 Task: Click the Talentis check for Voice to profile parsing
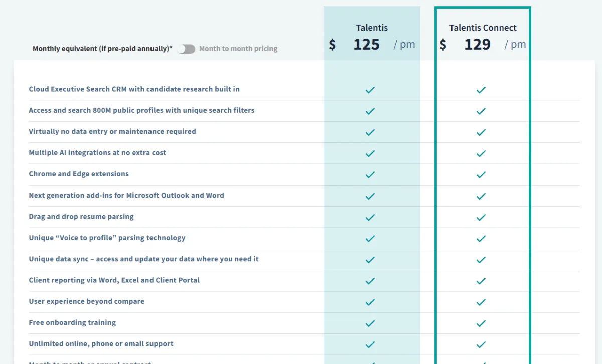(370, 238)
